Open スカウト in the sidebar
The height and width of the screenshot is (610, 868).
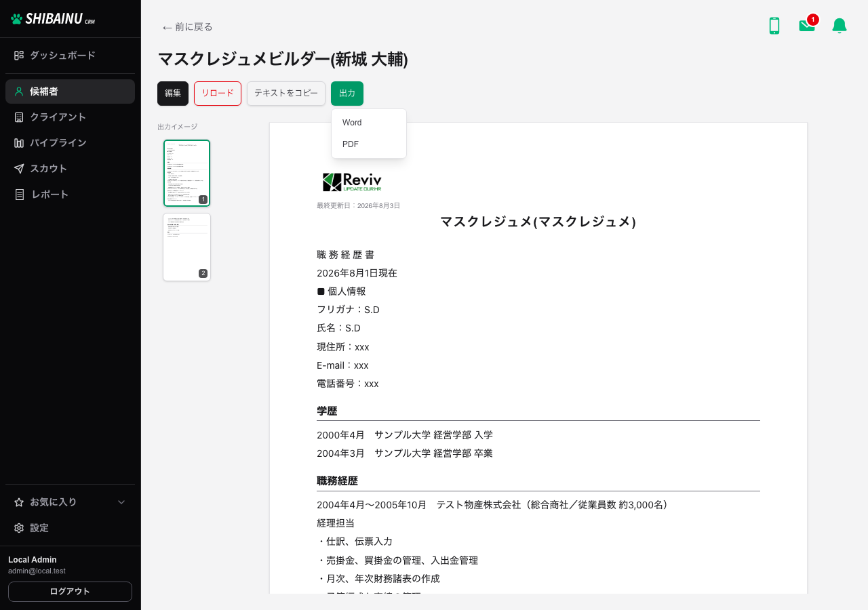pyautogui.click(x=70, y=169)
